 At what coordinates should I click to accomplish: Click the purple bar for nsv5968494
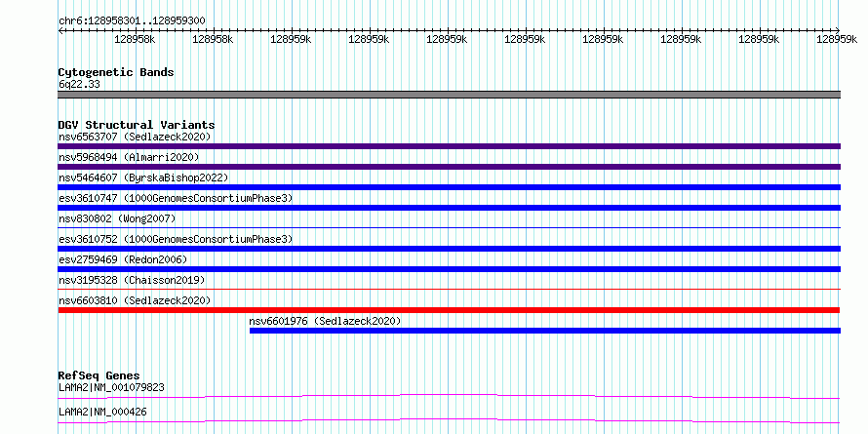coord(449,167)
